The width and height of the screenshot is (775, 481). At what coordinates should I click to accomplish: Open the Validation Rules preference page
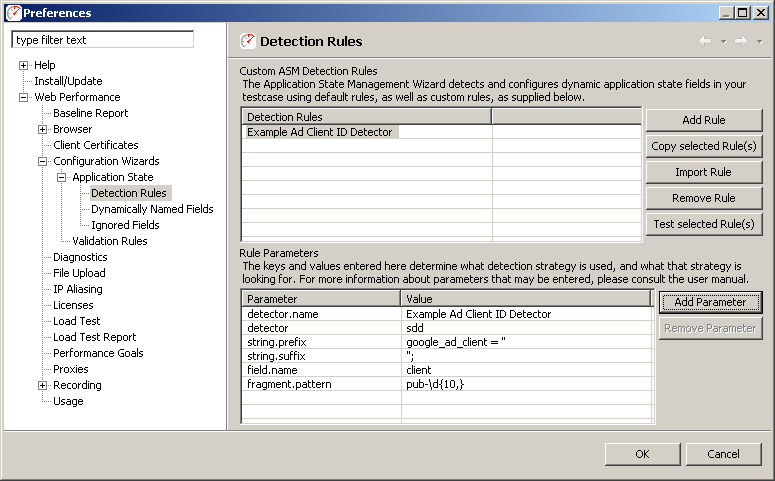109,241
